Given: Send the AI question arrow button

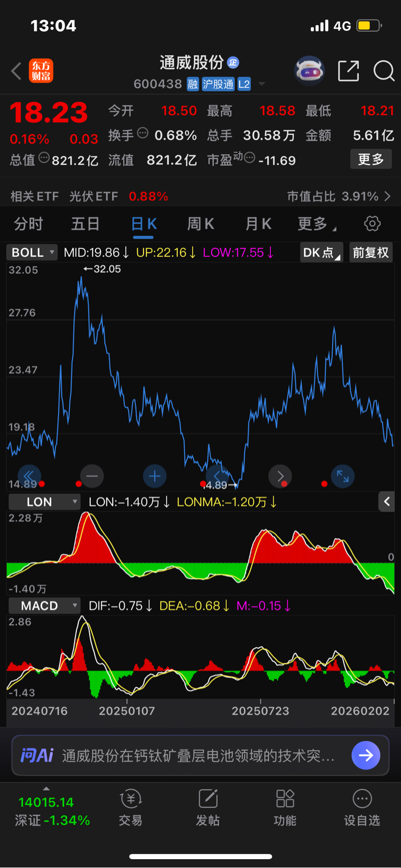Looking at the screenshot, I should coord(366,755).
